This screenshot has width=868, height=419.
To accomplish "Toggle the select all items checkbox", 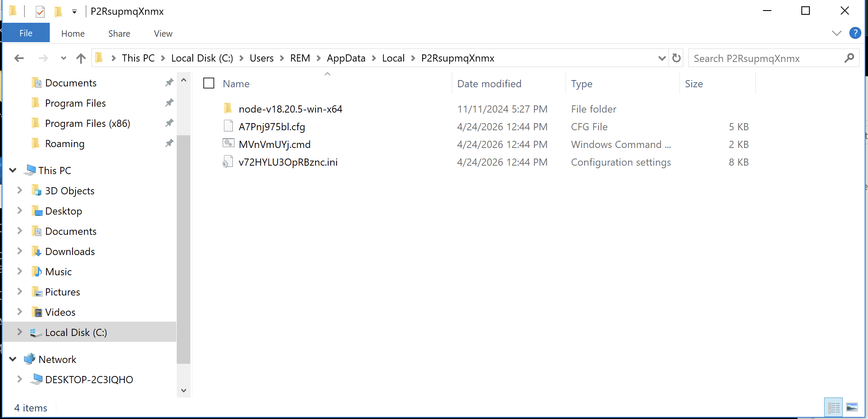I will point(209,83).
